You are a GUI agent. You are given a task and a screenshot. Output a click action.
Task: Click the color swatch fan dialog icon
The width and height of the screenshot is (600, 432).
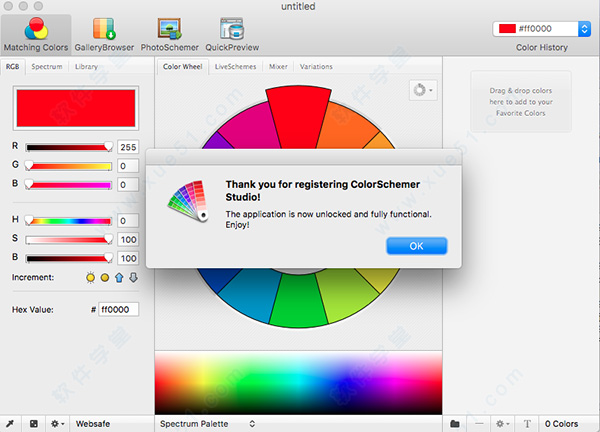pos(188,202)
